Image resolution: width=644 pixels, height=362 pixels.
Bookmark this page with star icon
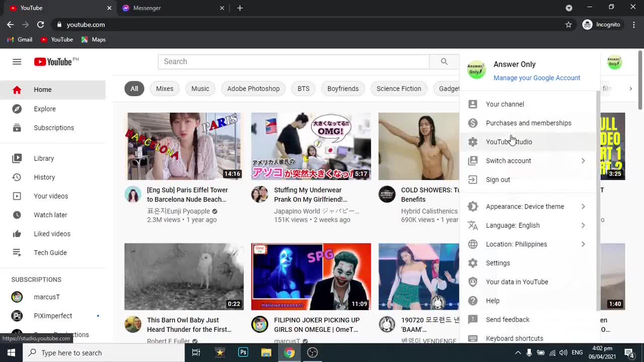[569, 25]
